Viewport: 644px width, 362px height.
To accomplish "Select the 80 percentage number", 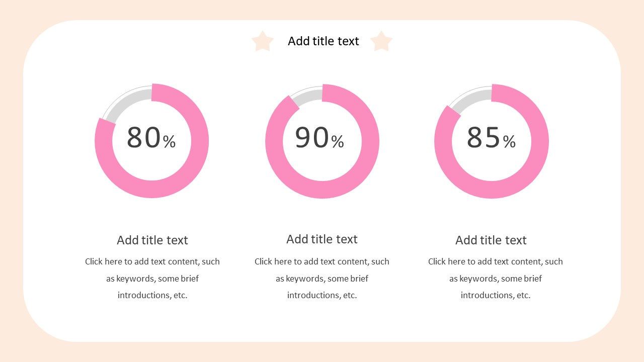I will pos(143,138).
